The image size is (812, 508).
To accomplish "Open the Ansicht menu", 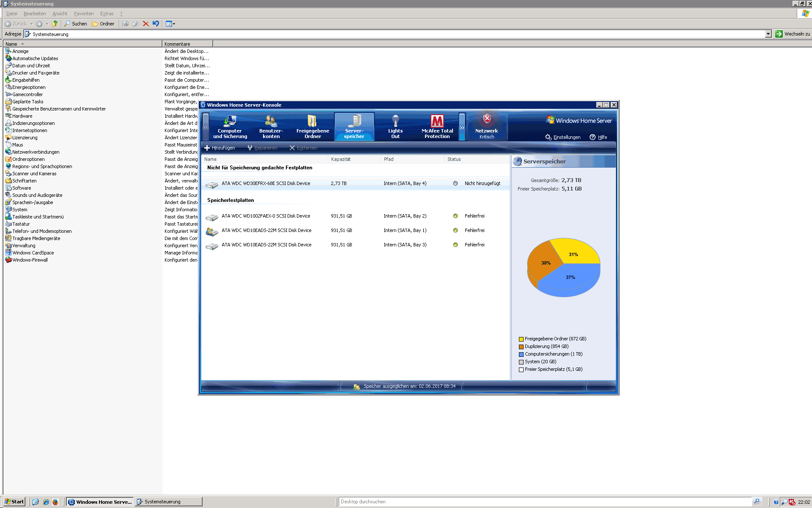I will (x=60, y=14).
